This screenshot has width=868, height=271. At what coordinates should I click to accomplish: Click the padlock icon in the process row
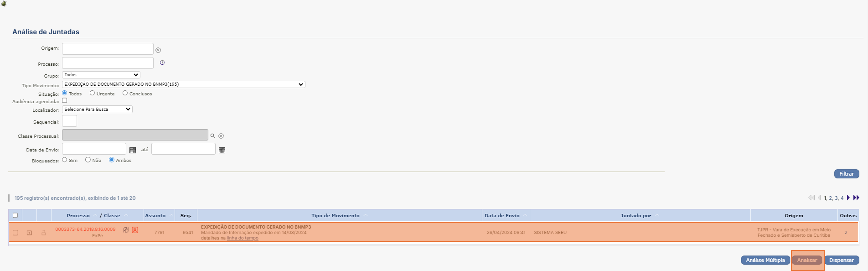(43, 232)
